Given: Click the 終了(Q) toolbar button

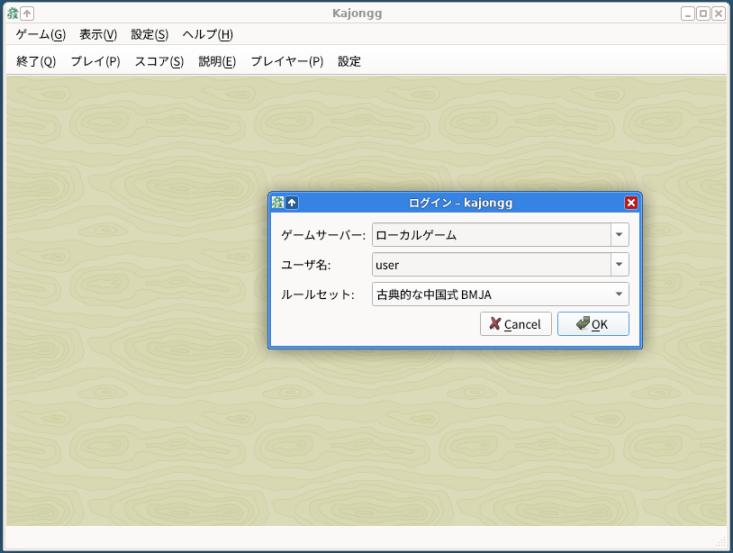Looking at the screenshot, I should (x=36, y=61).
